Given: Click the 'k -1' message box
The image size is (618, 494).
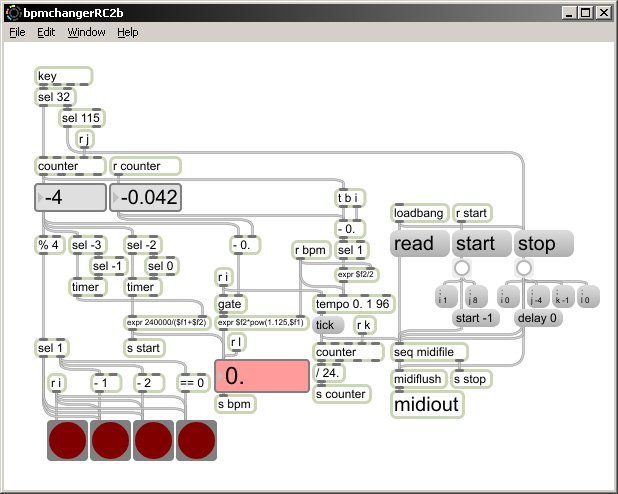Looking at the screenshot, I should click(563, 297).
